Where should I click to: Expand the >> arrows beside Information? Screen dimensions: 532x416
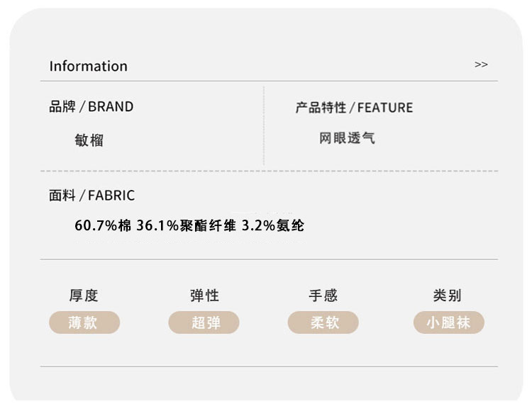point(481,64)
